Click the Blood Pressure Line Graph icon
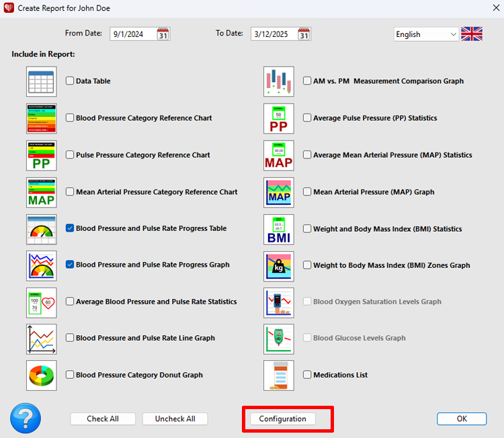This screenshot has height=438, width=504. coord(41,339)
